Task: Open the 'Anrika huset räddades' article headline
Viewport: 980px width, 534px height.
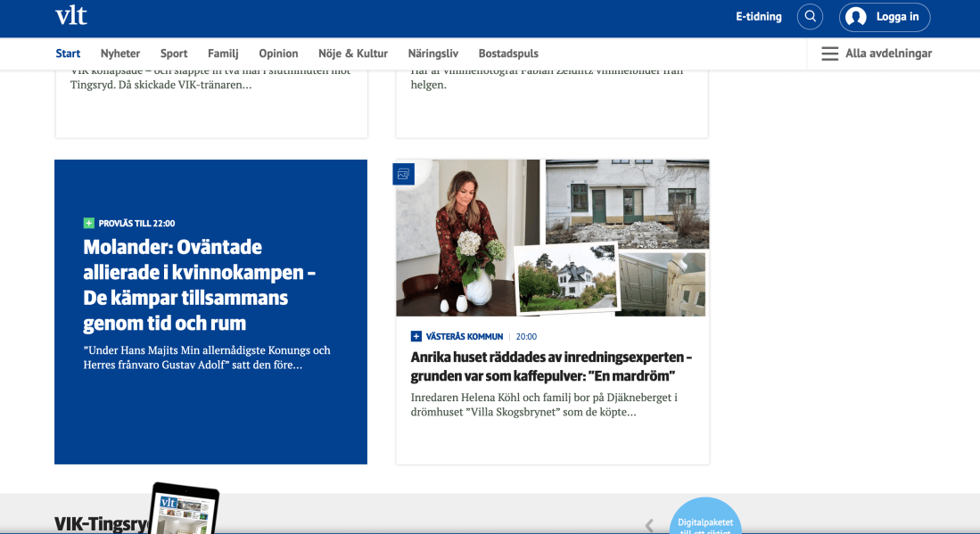Action: (x=551, y=366)
